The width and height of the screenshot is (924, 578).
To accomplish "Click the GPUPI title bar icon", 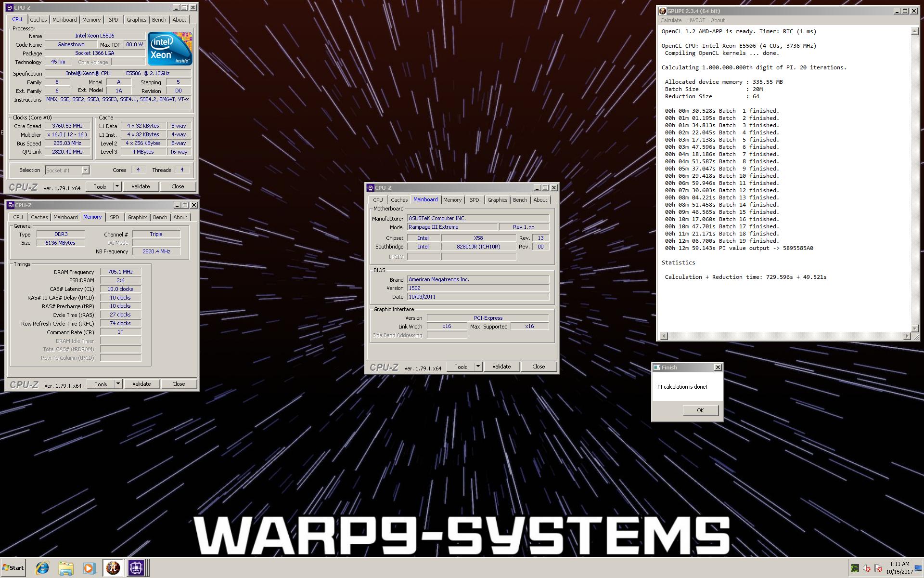I will click(663, 11).
